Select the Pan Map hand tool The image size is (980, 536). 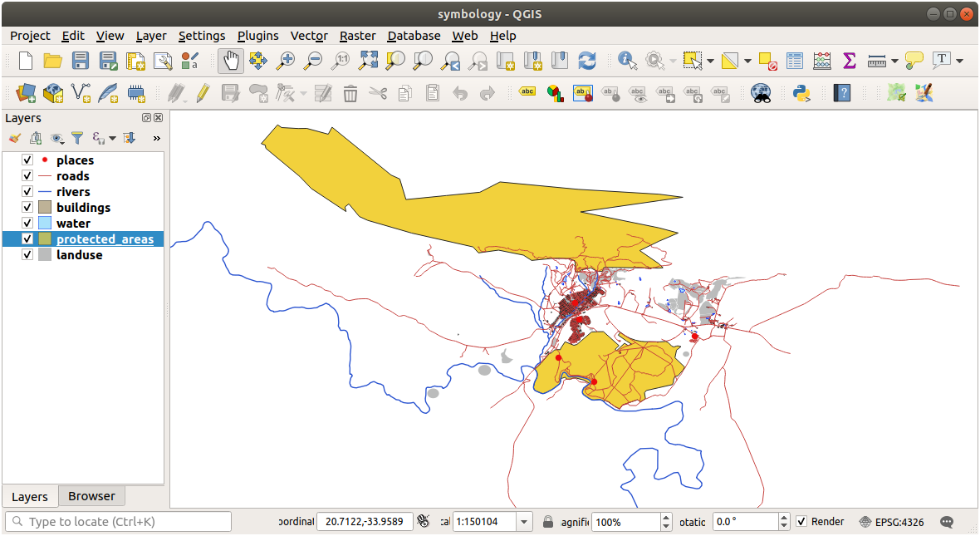230,61
